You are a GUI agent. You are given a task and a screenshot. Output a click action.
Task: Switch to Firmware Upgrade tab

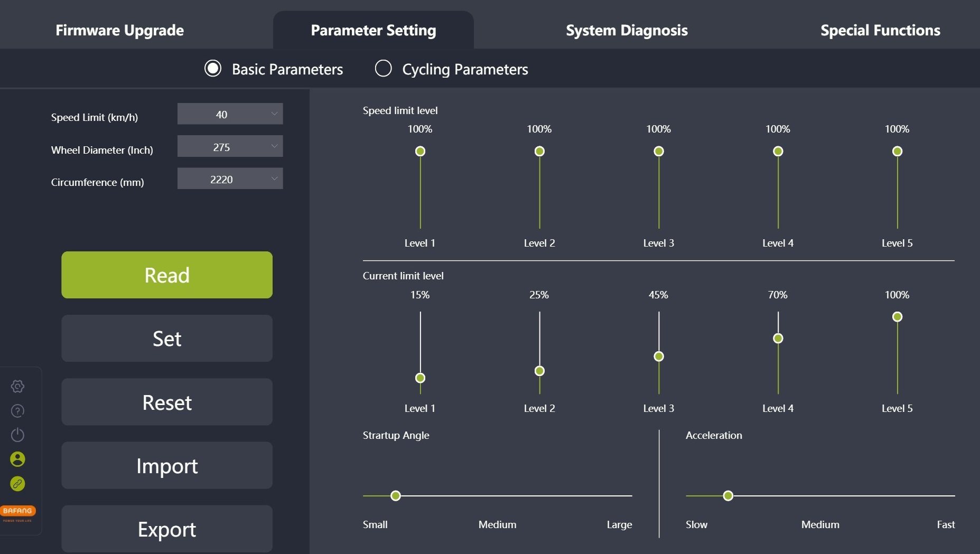click(120, 30)
